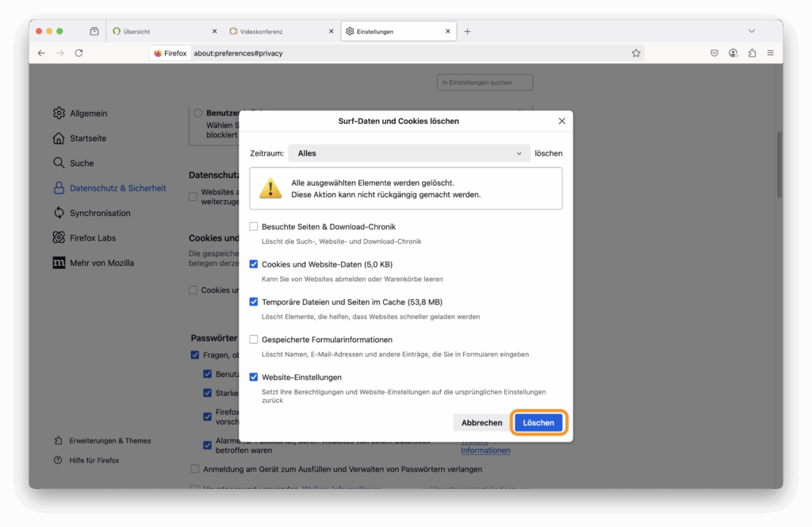The width and height of the screenshot is (812, 527).
Task: Open Allgemein settings category
Action: [x=80, y=113]
